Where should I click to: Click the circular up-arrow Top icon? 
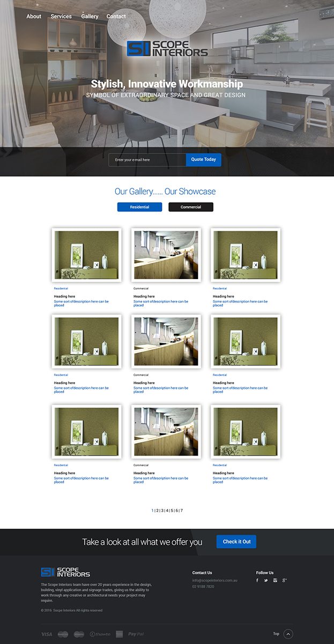point(288,634)
